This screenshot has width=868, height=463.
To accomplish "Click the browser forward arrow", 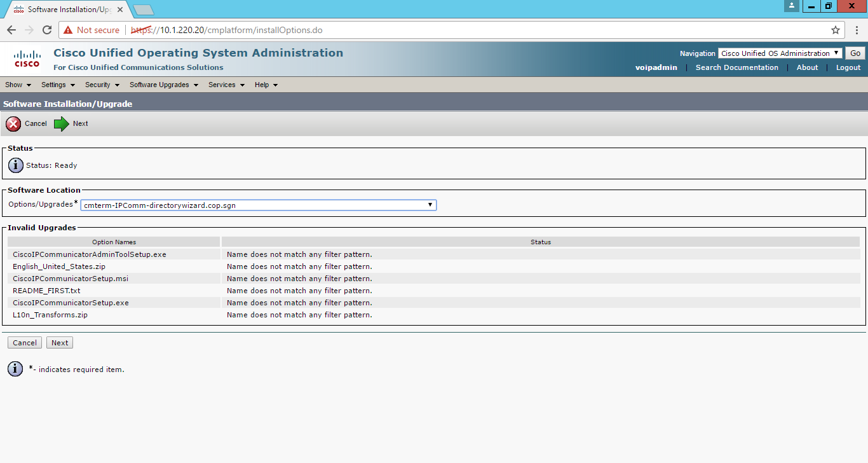I will (x=29, y=30).
